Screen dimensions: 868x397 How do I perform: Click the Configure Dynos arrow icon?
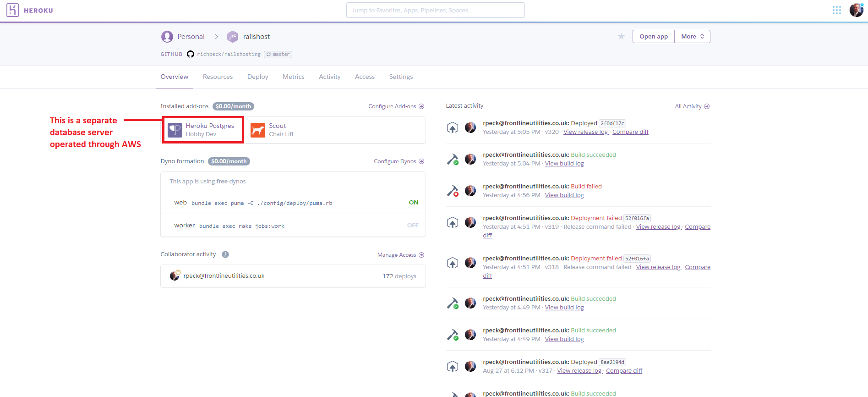click(x=421, y=161)
